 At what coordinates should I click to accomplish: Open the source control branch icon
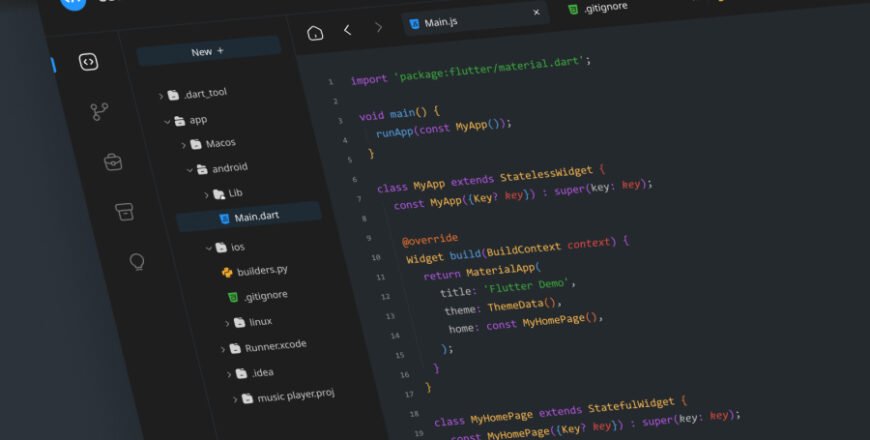tap(99, 112)
